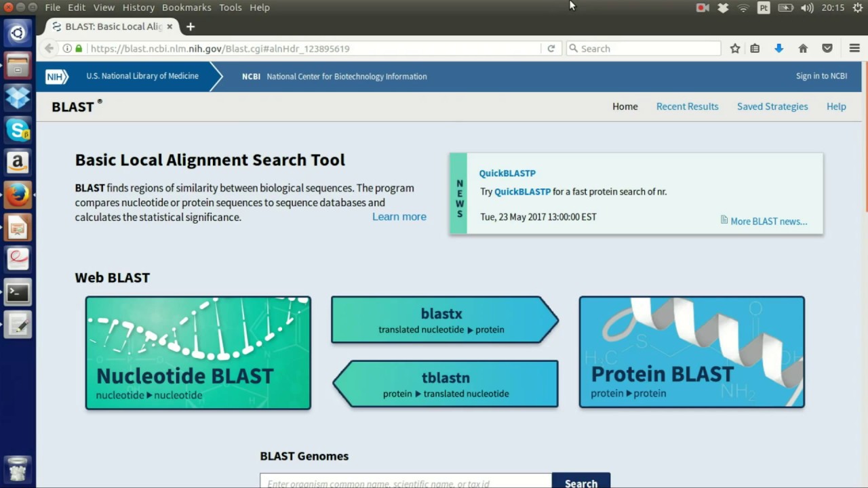This screenshot has width=868, height=488.
Task: Click QuickBLASTP link in news text
Action: [x=522, y=192]
